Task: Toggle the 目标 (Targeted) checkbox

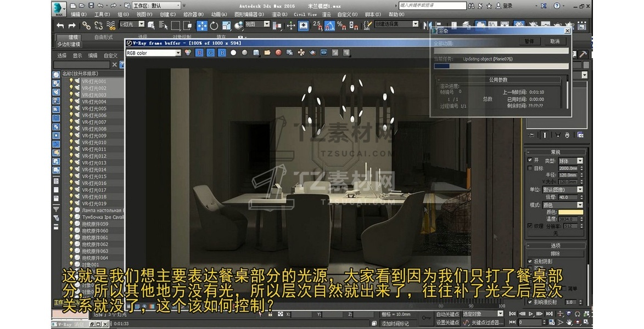Action: click(530, 168)
